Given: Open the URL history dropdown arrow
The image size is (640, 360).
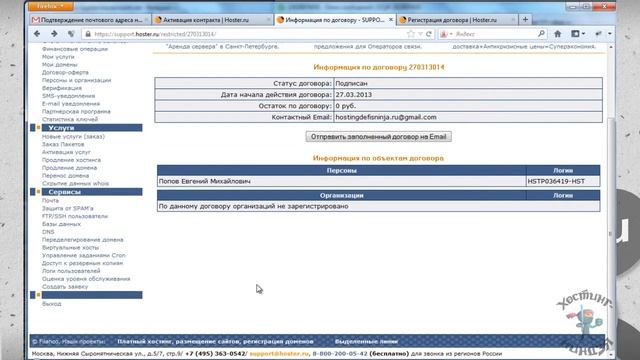Looking at the screenshot, I should (x=420, y=34).
